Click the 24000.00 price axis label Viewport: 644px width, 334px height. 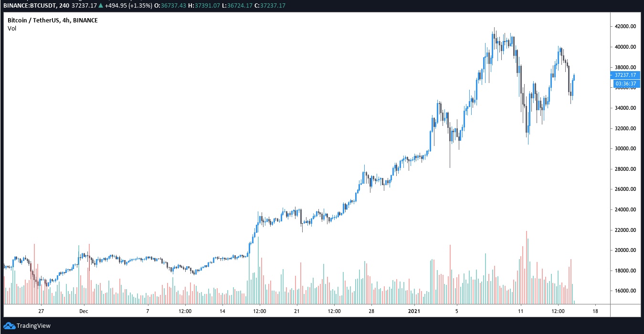coord(626,209)
